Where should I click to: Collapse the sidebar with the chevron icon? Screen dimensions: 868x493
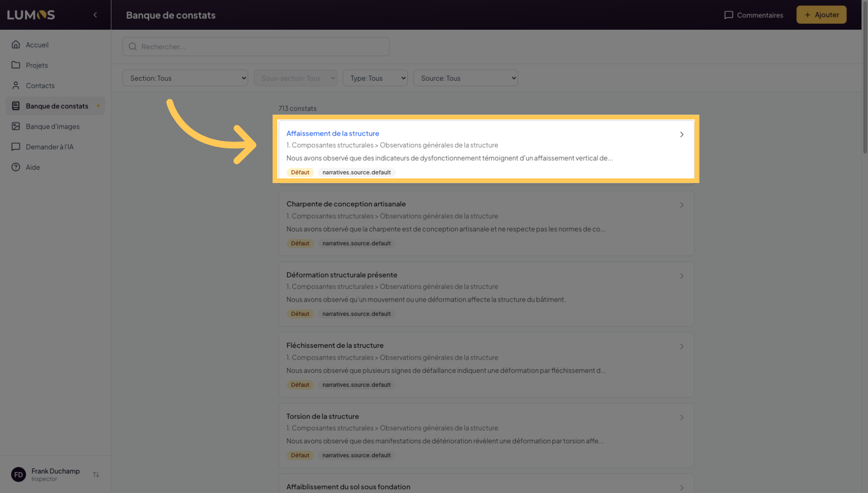point(95,15)
